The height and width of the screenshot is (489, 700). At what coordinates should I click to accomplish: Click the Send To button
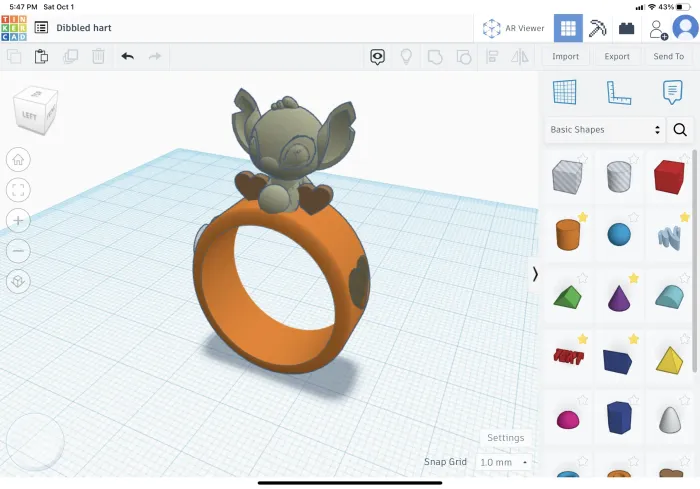point(668,56)
